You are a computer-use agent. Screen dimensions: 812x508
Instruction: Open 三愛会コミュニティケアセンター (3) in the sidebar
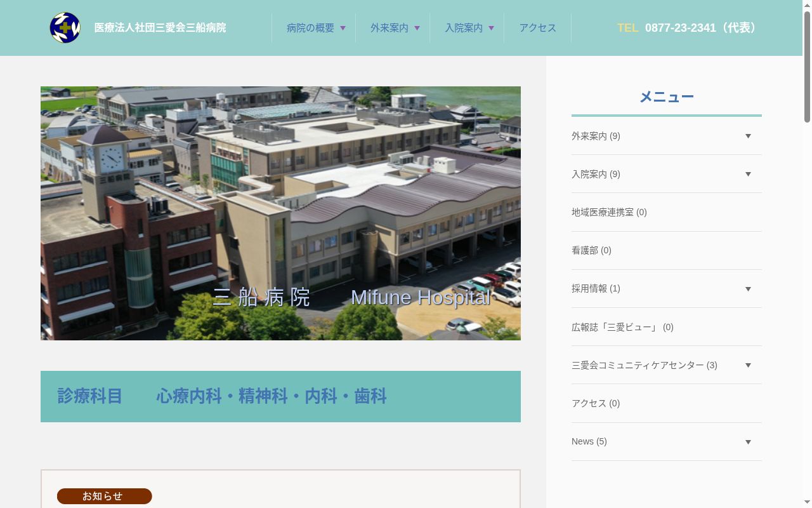point(645,365)
